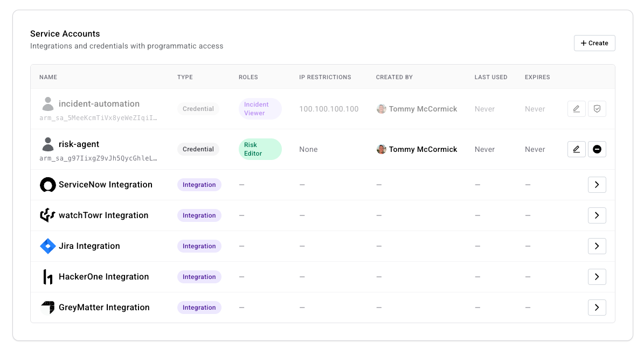This screenshot has height=349, width=644.
Task: Click Tommy McCormick's avatar in risk-agent row
Action: pyautogui.click(x=381, y=149)
